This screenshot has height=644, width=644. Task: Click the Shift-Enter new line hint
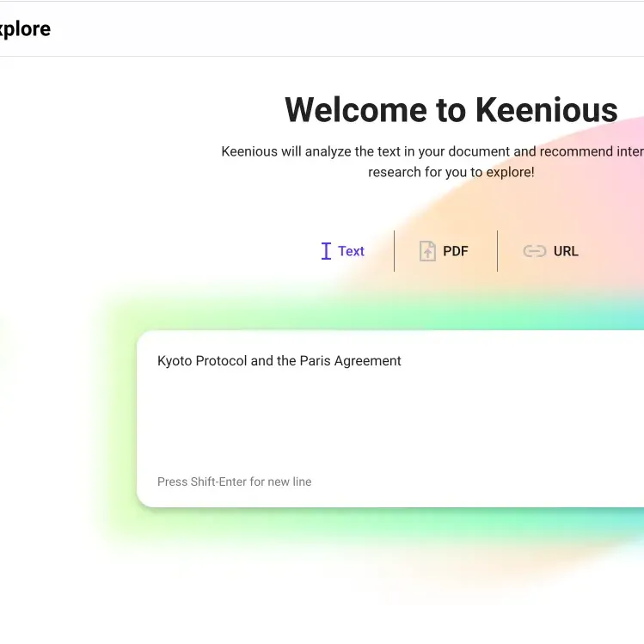pyautogui.click(x=234, y=481)
